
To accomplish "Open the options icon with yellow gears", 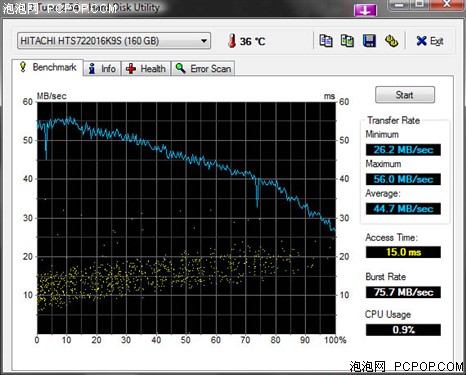I will point(391,41).
